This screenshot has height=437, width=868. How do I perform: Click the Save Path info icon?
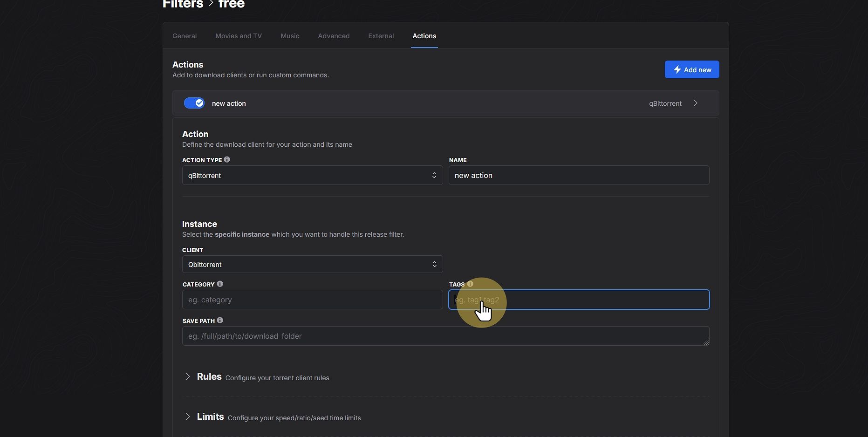point(220,320)
